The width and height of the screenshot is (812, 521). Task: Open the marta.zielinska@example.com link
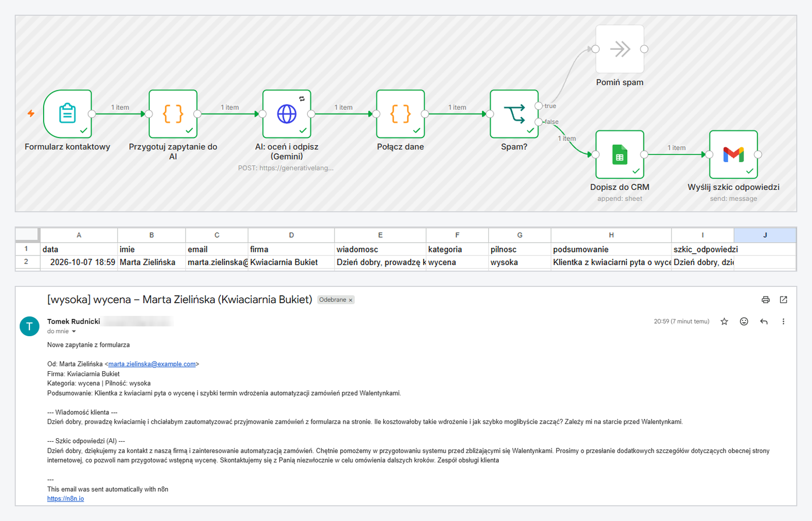click(152, 364)
